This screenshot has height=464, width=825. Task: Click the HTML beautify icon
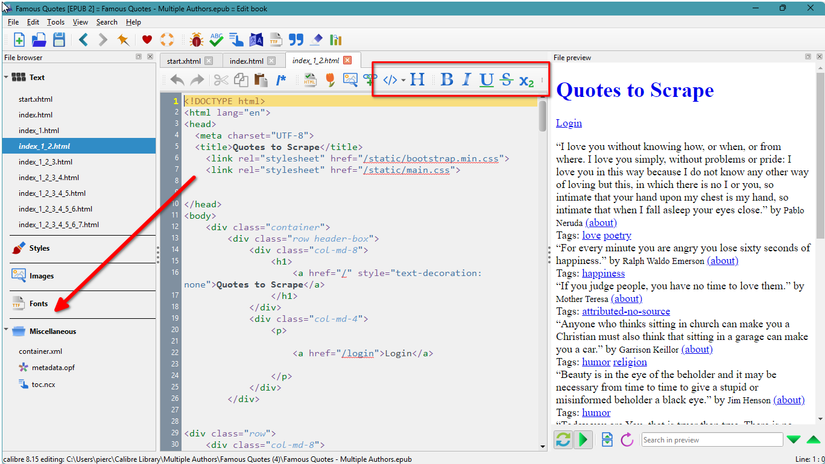(310, 80)
